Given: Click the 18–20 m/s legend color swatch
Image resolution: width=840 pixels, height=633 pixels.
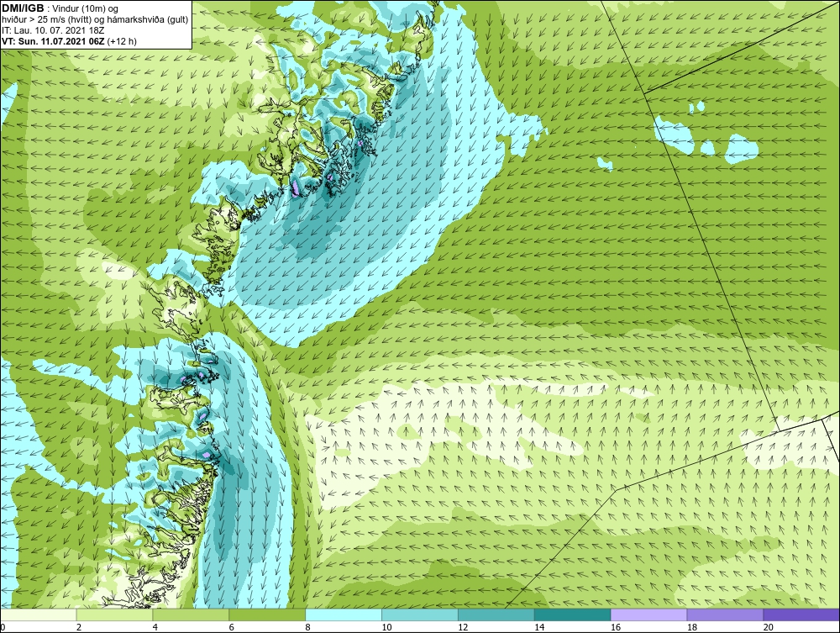Looking at the screenshot, I should pyautogui.click(x=726, y=615).
